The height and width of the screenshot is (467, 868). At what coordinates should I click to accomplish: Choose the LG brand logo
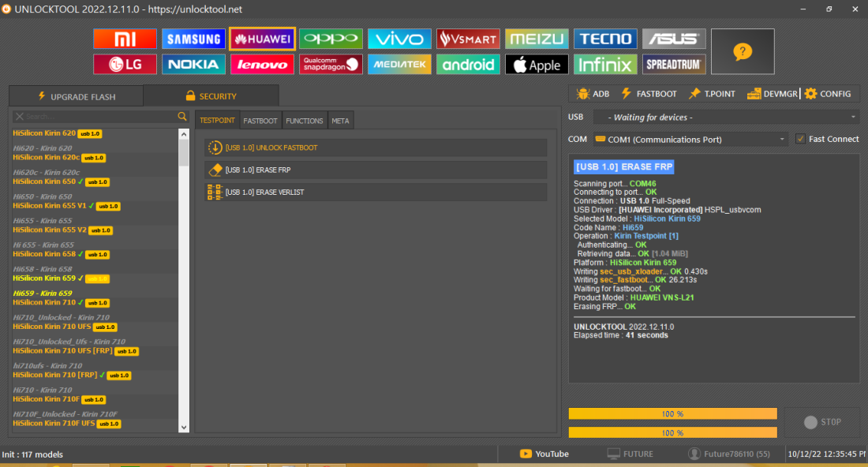click(x=125, y=64)
